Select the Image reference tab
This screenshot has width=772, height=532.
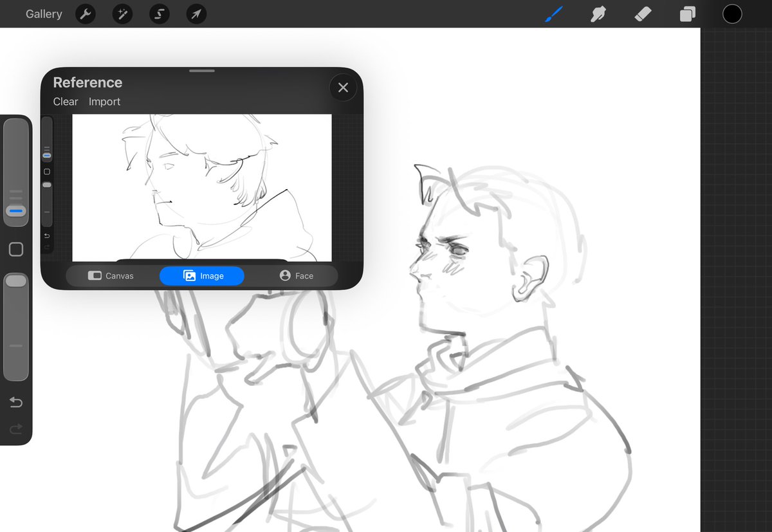[202, 276]
